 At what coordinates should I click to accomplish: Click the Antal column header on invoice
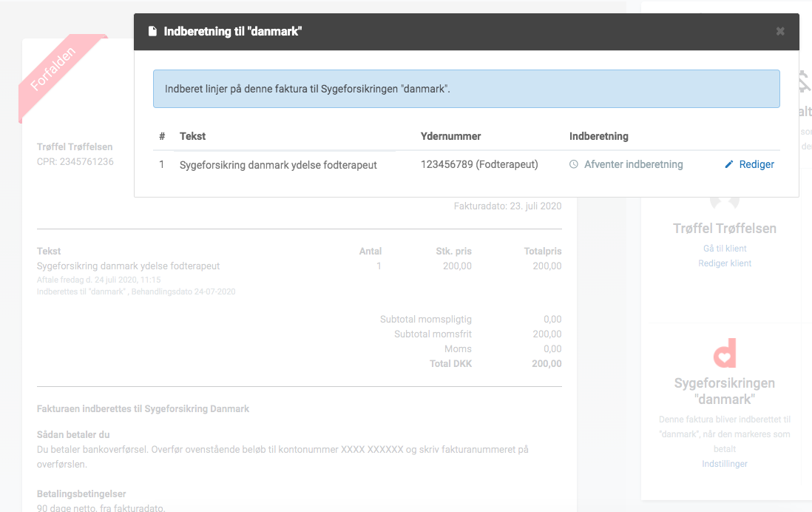tap(371, 252)
